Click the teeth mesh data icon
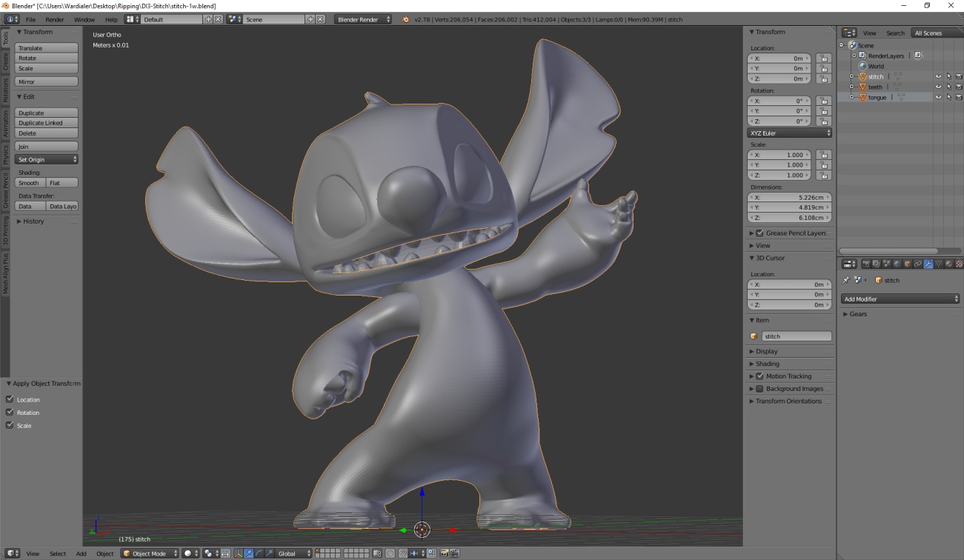The height and width of the screenshot is (560, 964). click(897, 87)
